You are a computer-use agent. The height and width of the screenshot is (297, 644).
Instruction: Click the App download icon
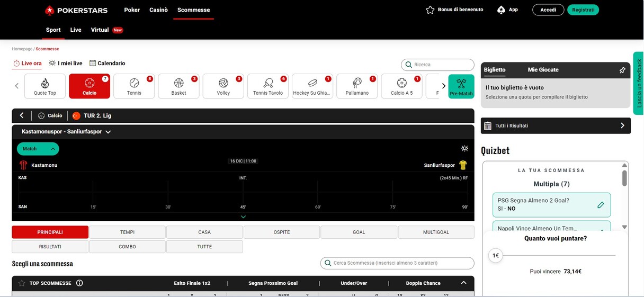click(x=501, y=10)
